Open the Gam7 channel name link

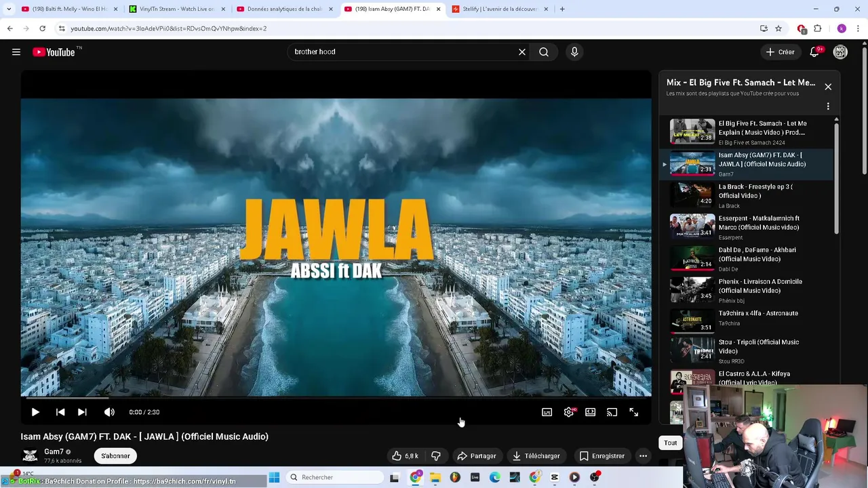tap(54, 451)
